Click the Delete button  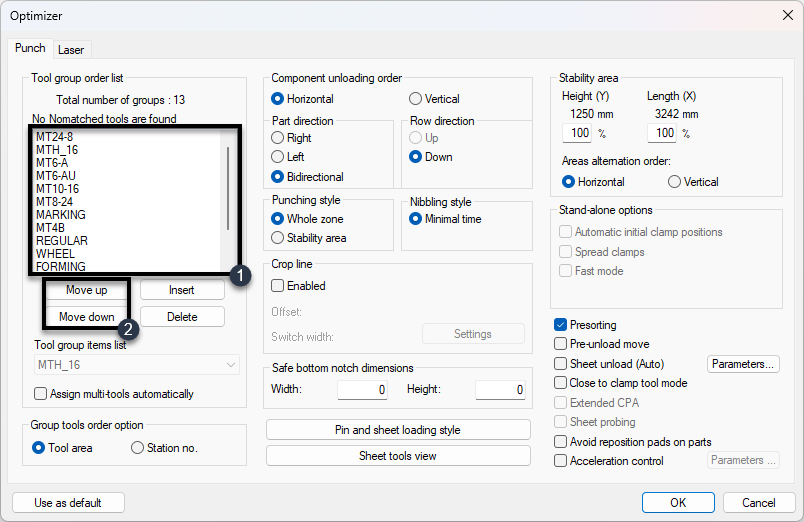tap(182, 317)
